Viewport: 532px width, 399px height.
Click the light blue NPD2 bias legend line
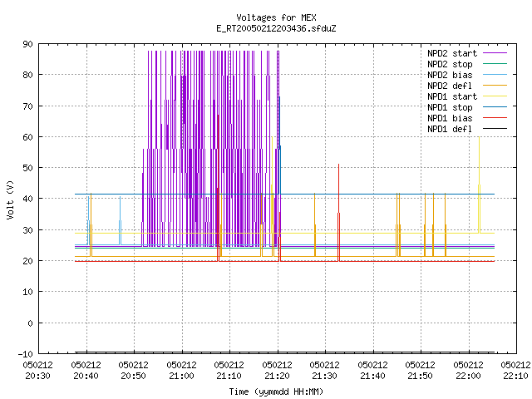[x=495, y=75]
